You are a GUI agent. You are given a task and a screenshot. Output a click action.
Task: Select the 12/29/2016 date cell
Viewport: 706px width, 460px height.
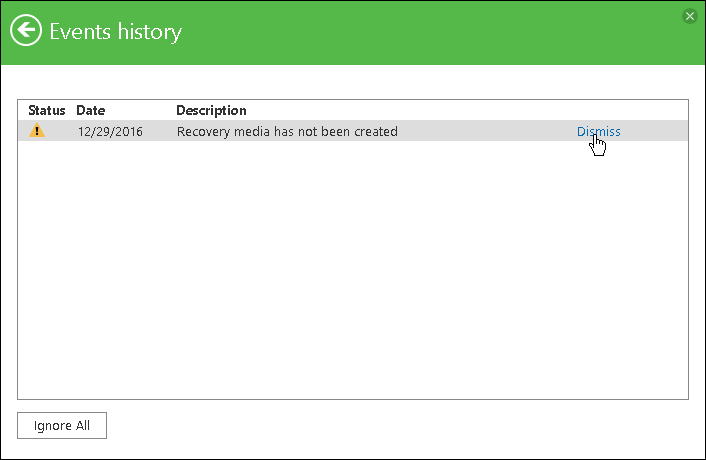point(110,131)
